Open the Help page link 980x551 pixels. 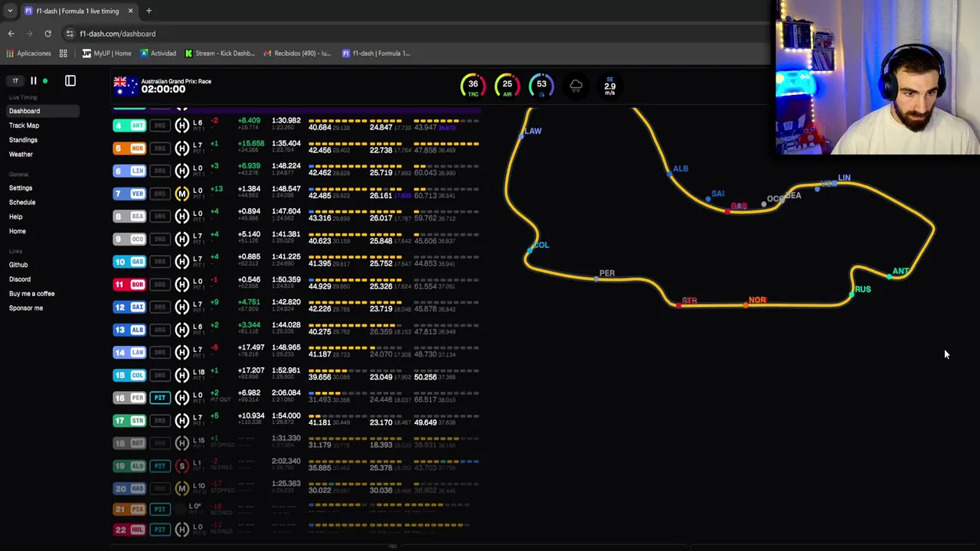coord(15,217)
